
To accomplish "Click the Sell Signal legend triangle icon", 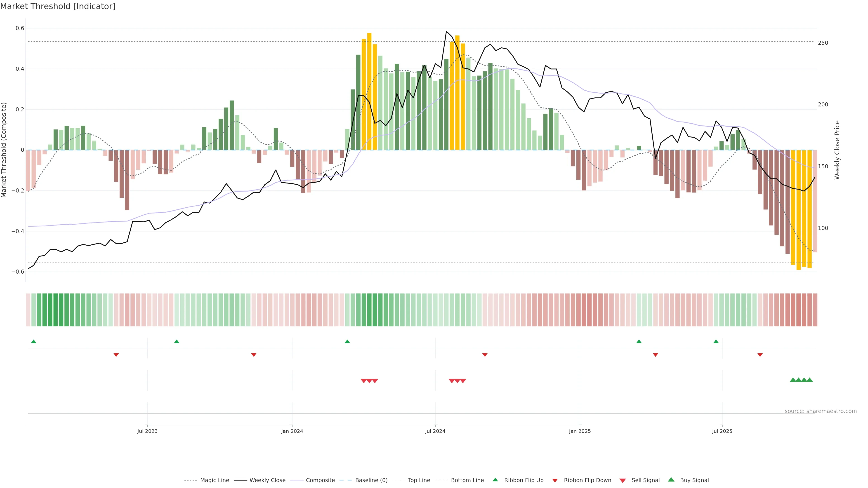I will (622, 480).
